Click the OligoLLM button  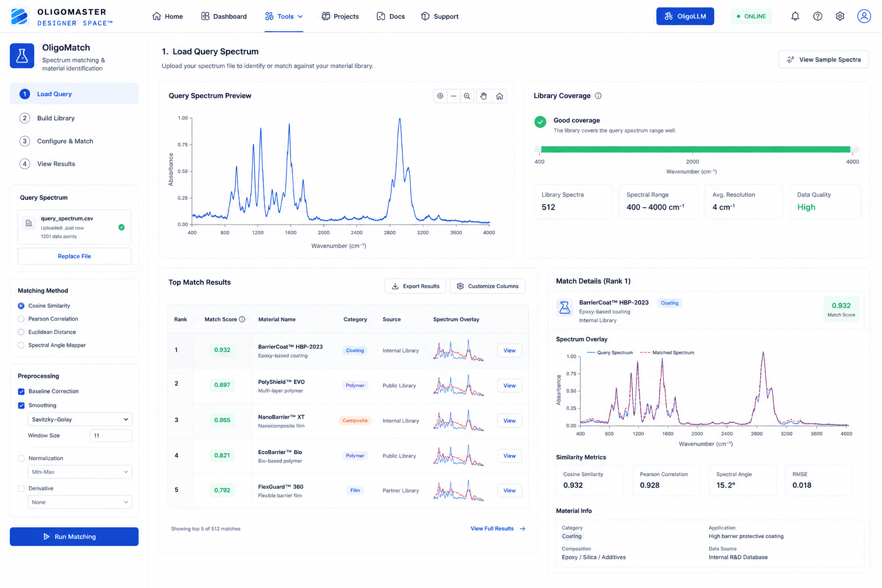(x=685, y=17)
